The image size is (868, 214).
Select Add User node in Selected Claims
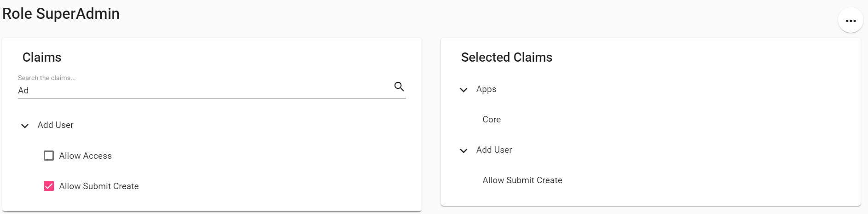(494, 150)
